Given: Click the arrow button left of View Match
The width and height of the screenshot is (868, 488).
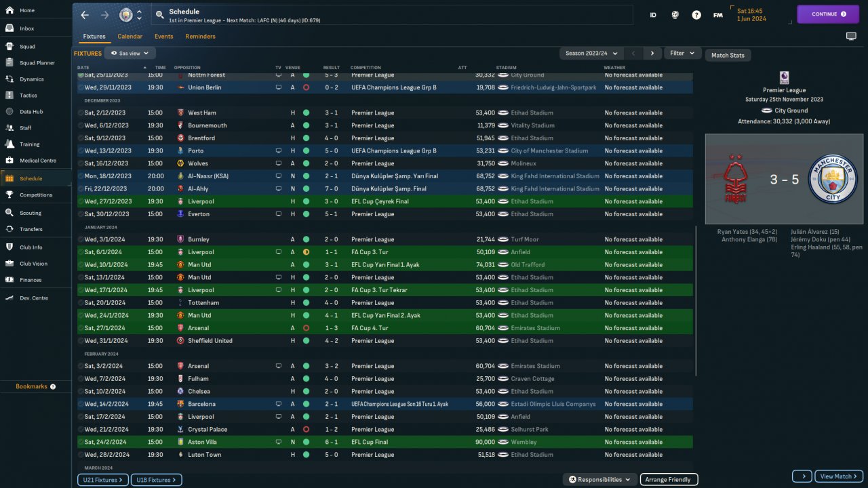Looking at the screenshot, I should (802, 476).
